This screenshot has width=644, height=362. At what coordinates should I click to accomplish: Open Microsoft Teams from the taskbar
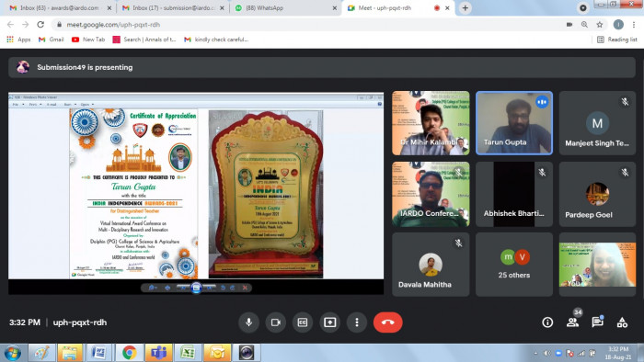point(159,353)
